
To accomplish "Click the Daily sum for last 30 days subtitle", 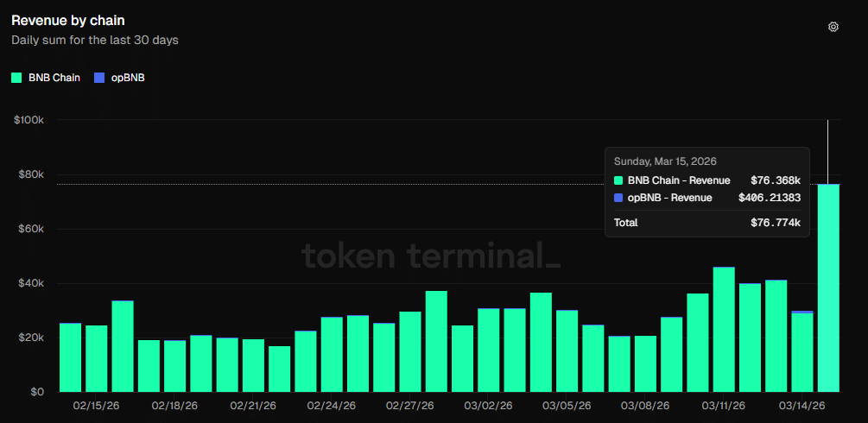I will coord(94,40).
